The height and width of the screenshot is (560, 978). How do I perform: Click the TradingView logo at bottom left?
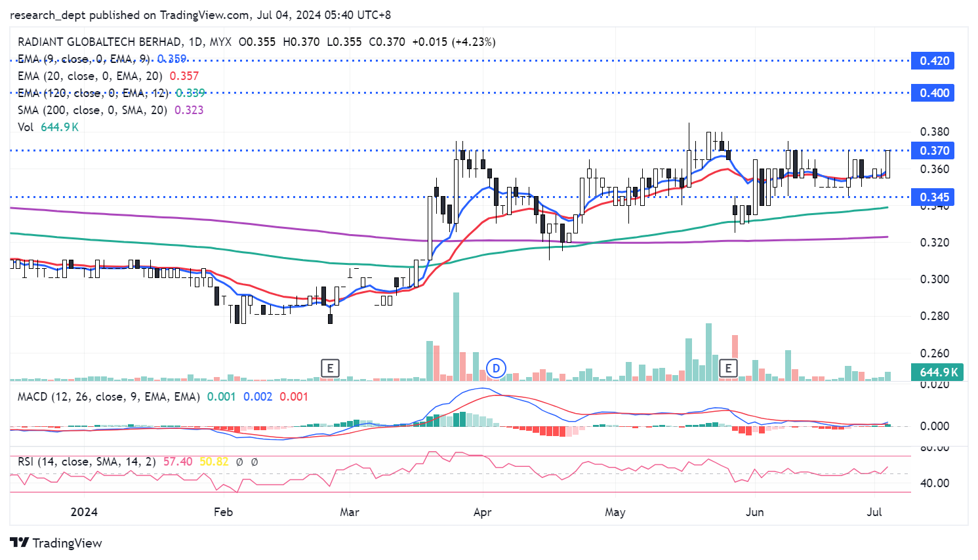[x=56, y=543]
